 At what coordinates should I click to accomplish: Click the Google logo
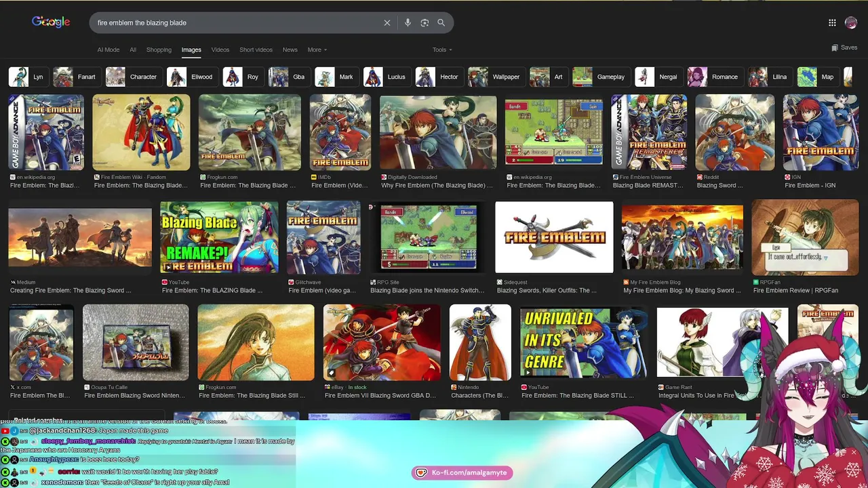(x=51, y=22)
